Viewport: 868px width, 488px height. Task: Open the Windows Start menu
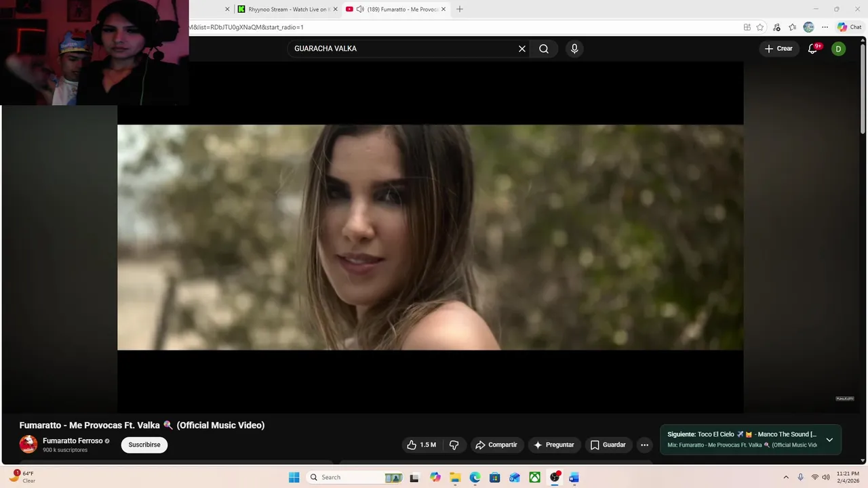[294, 477]
